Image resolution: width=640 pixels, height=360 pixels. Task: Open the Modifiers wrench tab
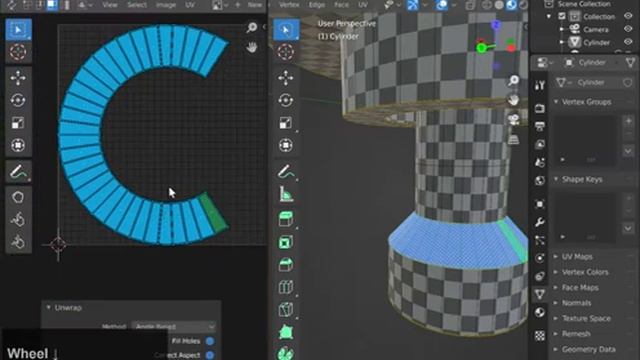[x=540, y=222]
